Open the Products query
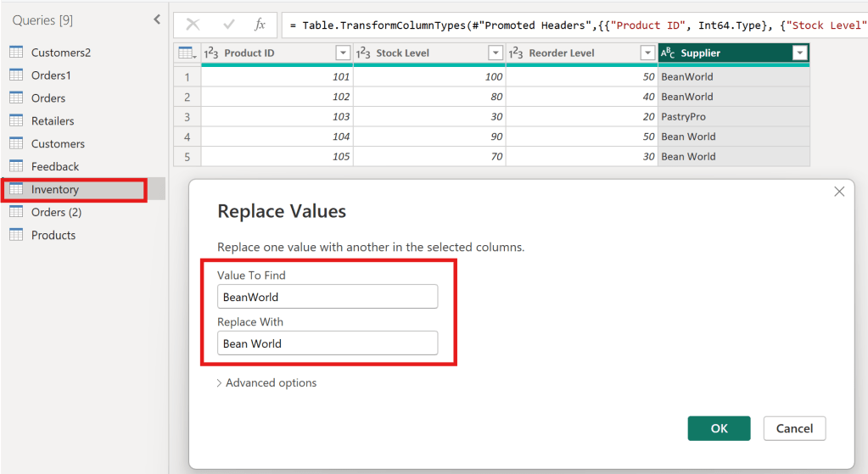The width and height of the screenshot is (868, 474). click(53, 236)
